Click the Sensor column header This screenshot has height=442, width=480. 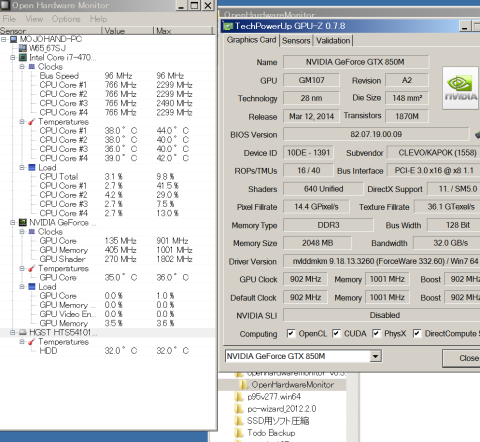[51, 31]
